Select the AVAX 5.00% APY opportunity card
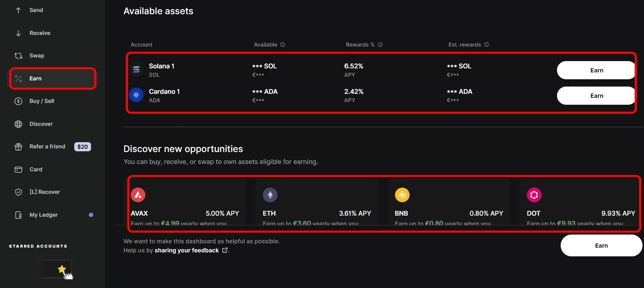Viewport: 644px width, 288px height. click(x=185, y=204)
